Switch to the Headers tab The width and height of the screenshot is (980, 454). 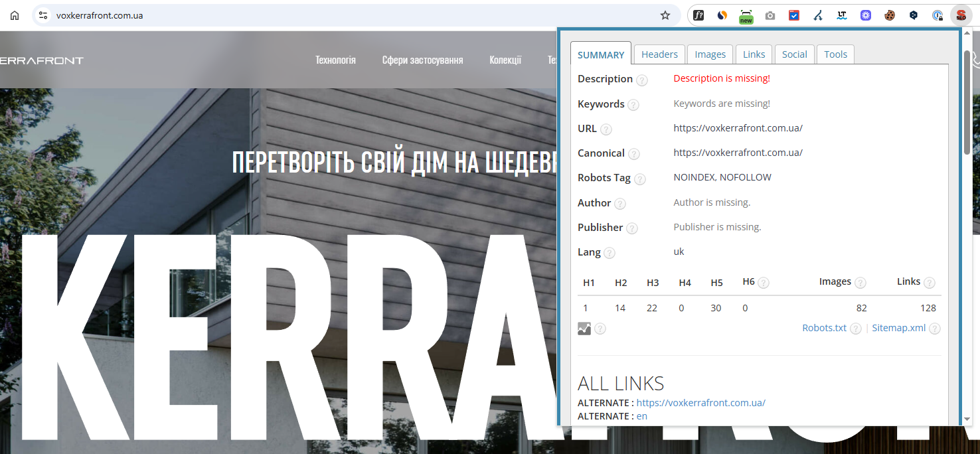[x=659, y=54]
